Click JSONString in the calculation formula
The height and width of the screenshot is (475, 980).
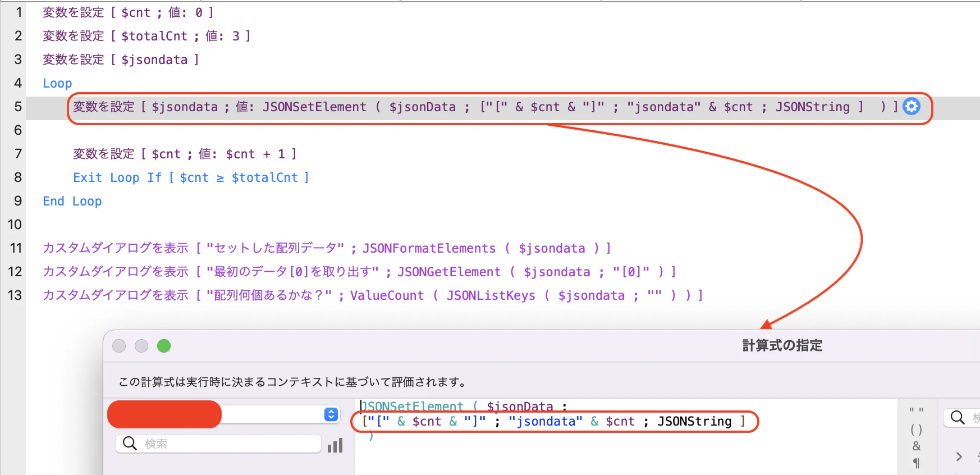point(694,421)
